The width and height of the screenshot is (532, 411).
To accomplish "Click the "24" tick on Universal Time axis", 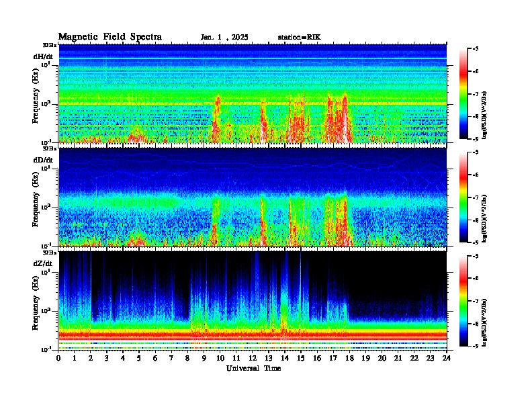I will [447, 358].
